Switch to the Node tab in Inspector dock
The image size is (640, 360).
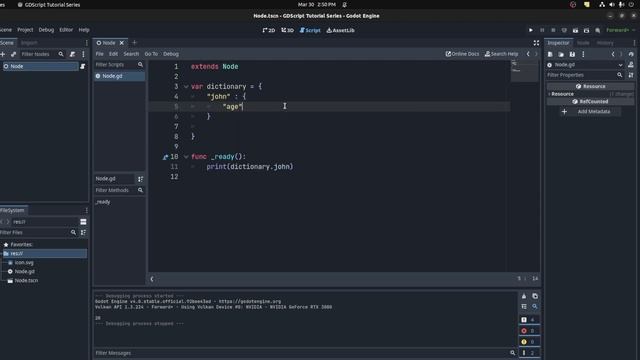[x=583, y=43]
